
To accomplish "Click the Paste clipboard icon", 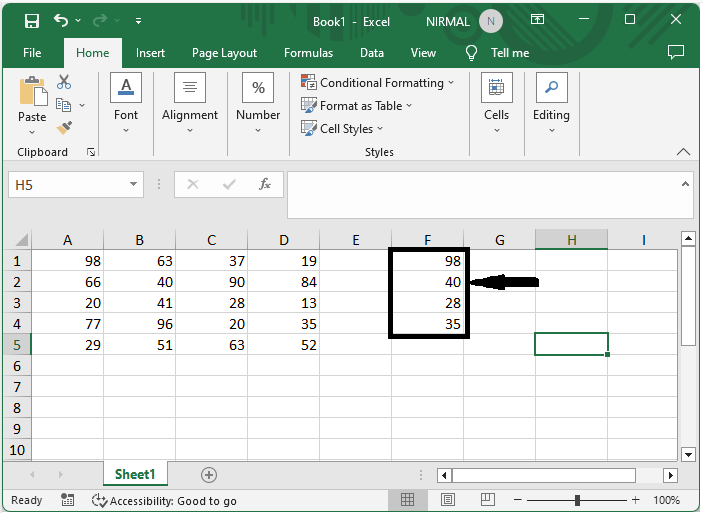I will click(32, 91).
